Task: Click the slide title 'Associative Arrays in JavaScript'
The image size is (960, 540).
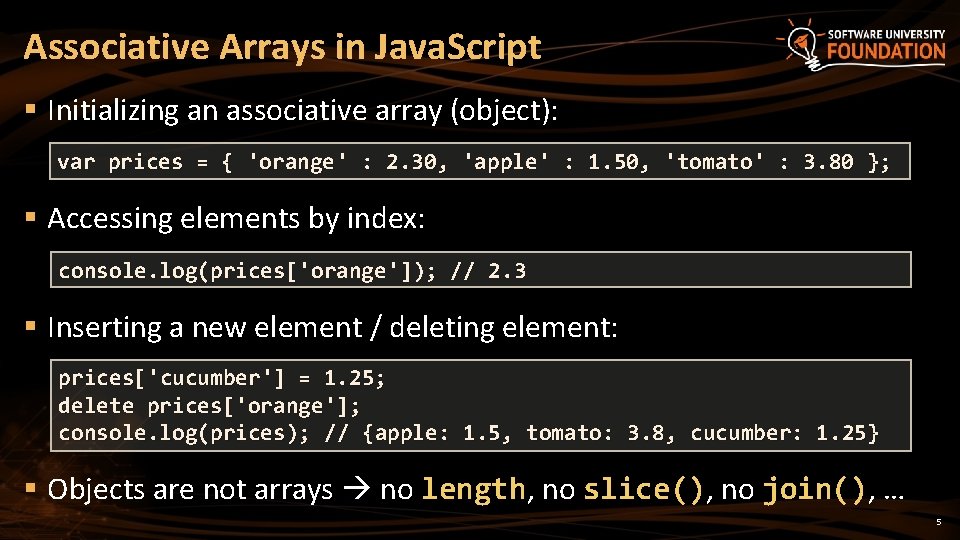Action: click(x=282, y=47)
